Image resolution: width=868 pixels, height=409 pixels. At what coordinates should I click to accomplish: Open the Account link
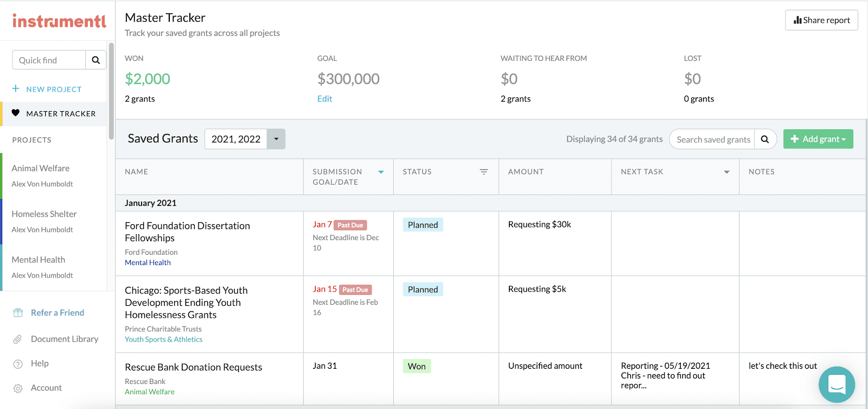coord(46,388)
